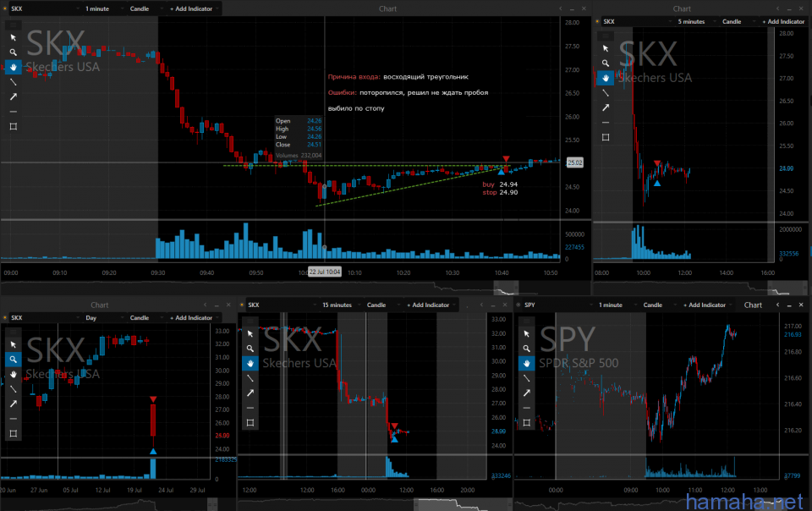812x511 pixels.
Task: Pick the trend line tool in the 15 minutes chart
Action: point(250,378)
